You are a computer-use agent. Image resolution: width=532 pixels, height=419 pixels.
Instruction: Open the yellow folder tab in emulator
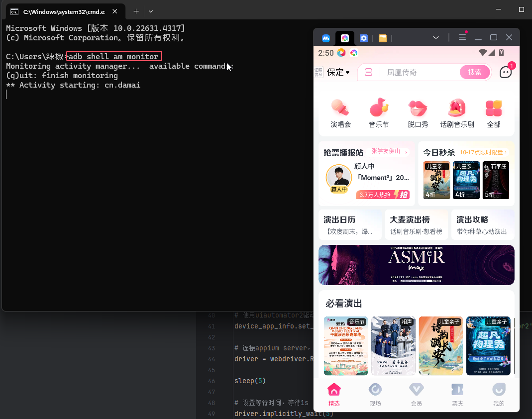(x=383, y=38)
